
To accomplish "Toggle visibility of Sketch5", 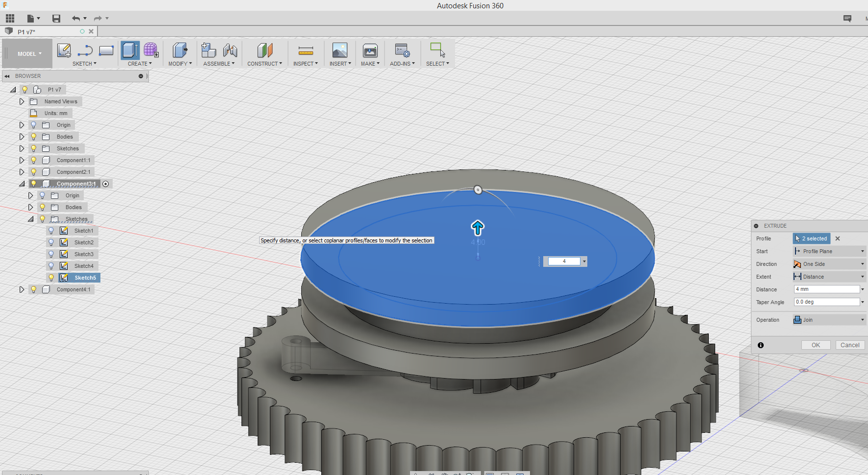I will pos(51,278).
